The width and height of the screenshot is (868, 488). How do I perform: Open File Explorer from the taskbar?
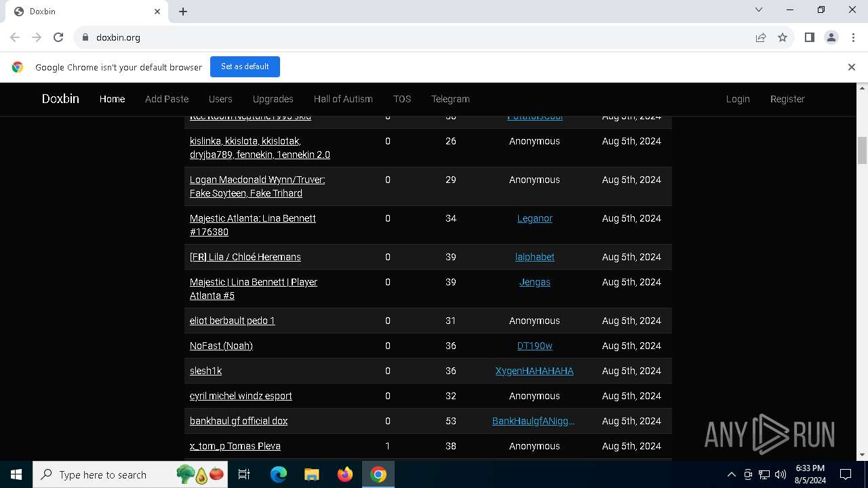[312, 474]
